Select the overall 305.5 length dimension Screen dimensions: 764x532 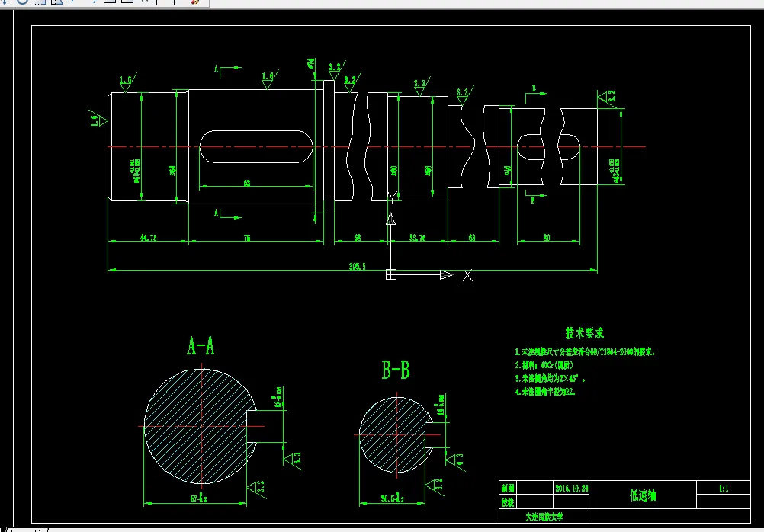tap(357, 267)
